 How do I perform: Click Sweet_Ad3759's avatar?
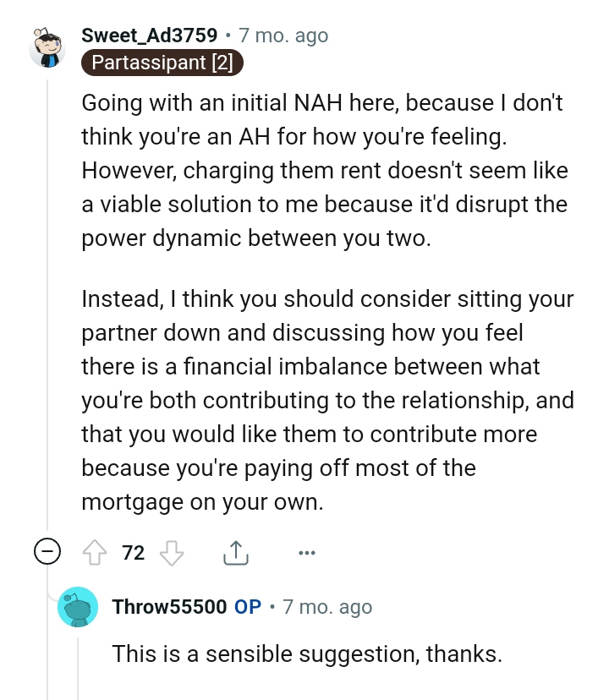point(48,48)
